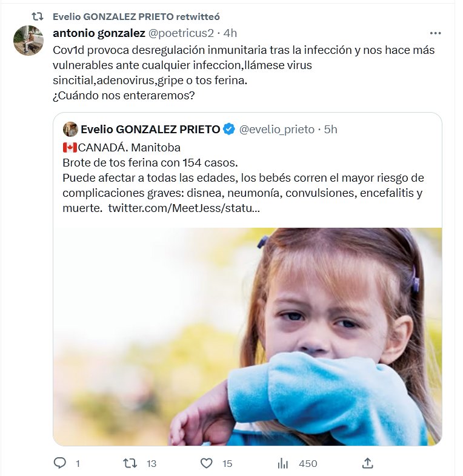Open the coughing girl photo
463x476 pixels.
(247, 336)
